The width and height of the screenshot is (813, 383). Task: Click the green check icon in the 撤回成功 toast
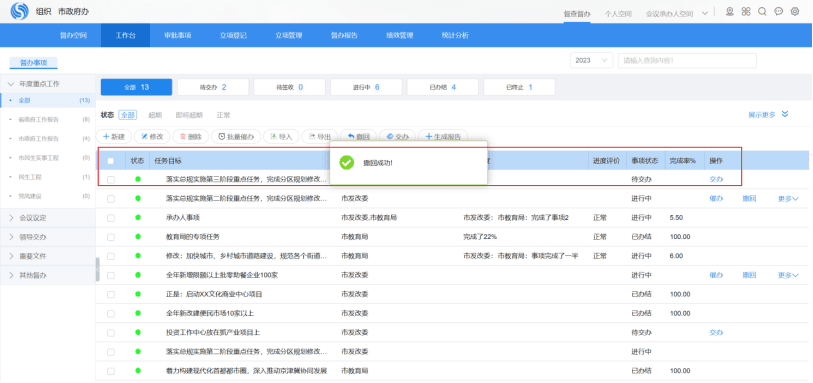tap(346, 163)
